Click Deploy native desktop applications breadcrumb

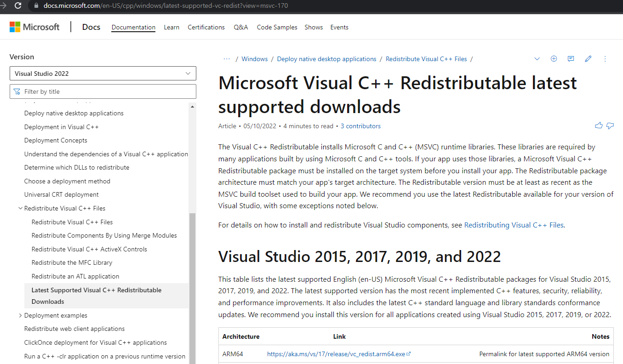tap(326, 59)
